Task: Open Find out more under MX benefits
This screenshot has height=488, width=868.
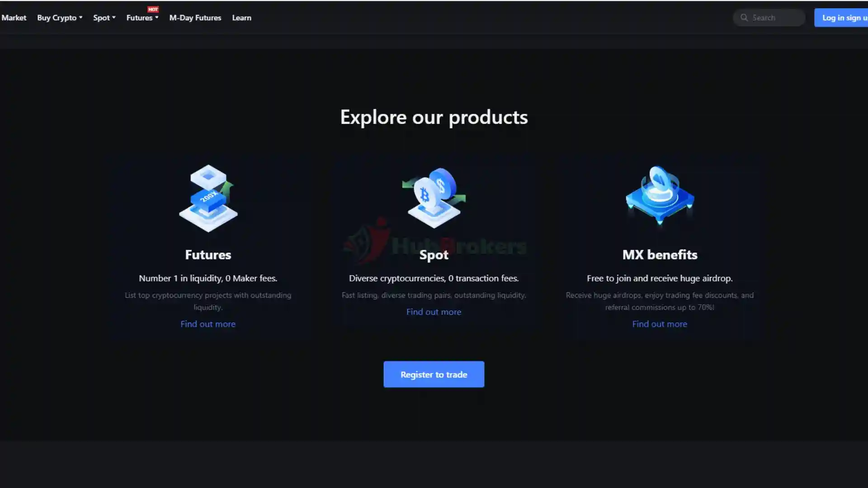Action: (x=660, y=324)
